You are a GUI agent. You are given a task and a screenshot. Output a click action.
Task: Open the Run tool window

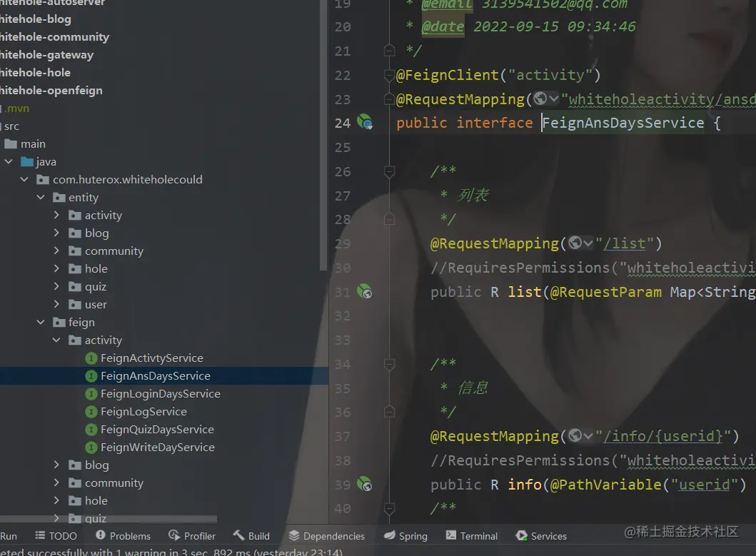[x=8, y=536]
